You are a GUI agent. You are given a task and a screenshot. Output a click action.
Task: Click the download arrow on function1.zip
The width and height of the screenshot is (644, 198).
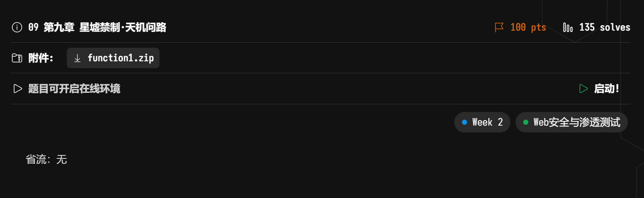[x=77, y=58]
